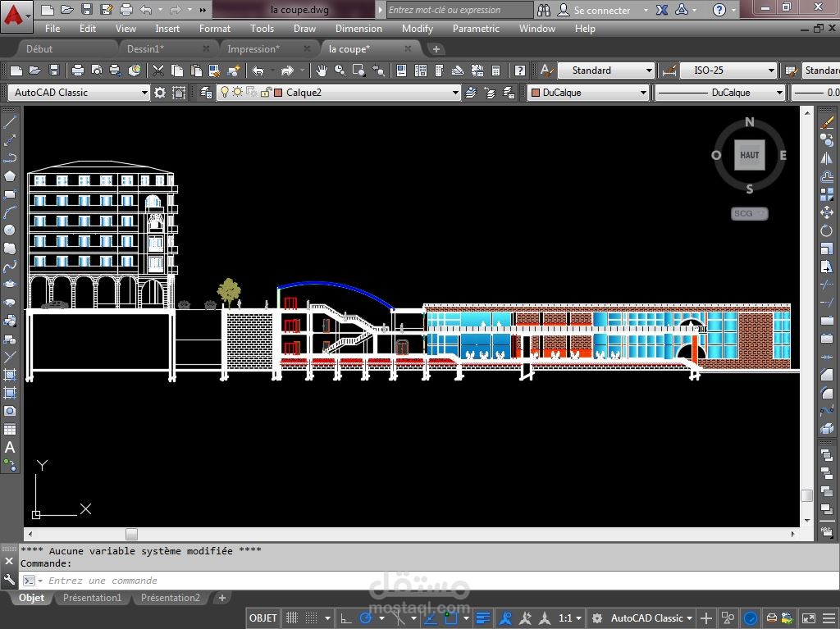Viewport: 840px width, 629px height.
Task: Toggle ortho mode in the status bar
Action: [346, 618]
